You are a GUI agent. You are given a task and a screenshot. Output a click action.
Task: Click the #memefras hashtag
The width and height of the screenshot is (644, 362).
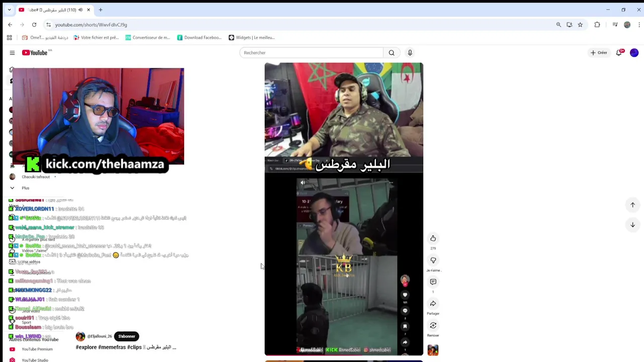112,347
